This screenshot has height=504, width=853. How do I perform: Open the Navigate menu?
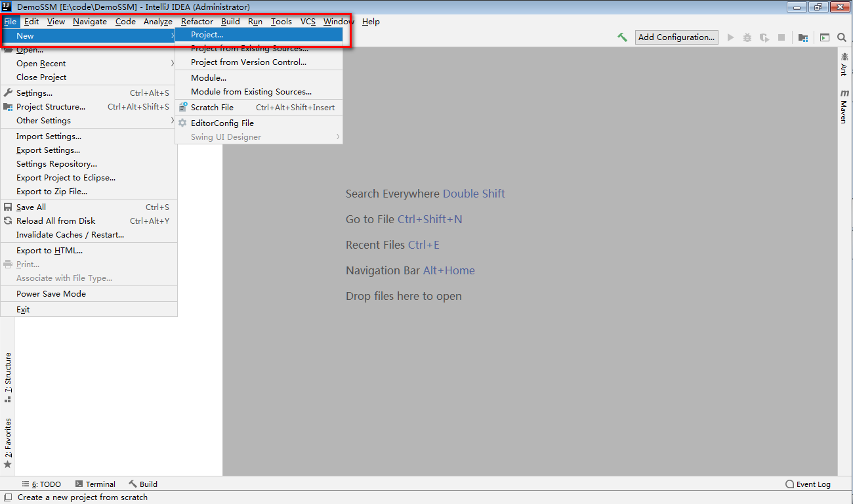90,21
